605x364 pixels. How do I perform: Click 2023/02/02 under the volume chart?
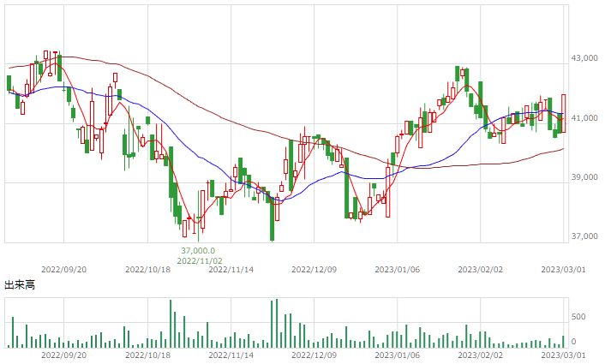point(481,355)
